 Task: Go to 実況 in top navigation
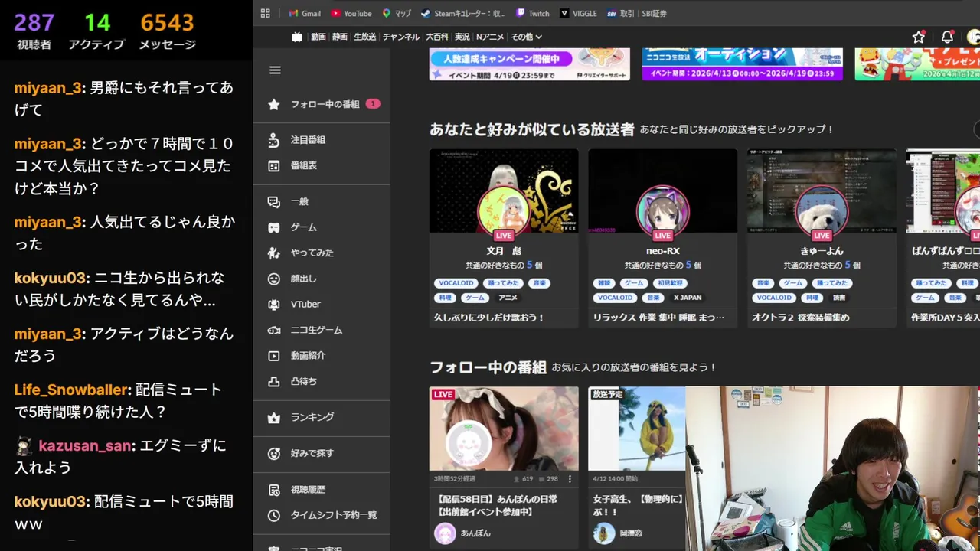click(462, 37)
